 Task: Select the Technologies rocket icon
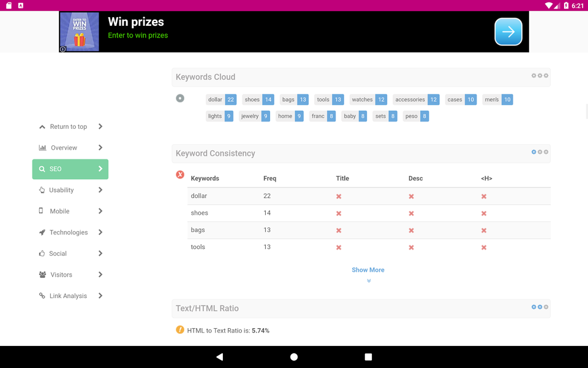tap(42, 232)
